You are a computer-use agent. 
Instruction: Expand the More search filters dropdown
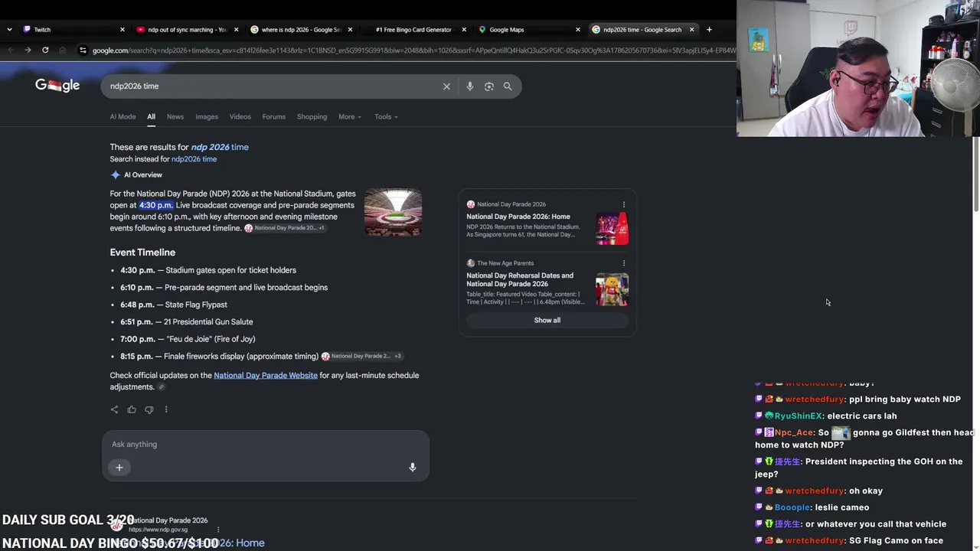pos(350,117)
